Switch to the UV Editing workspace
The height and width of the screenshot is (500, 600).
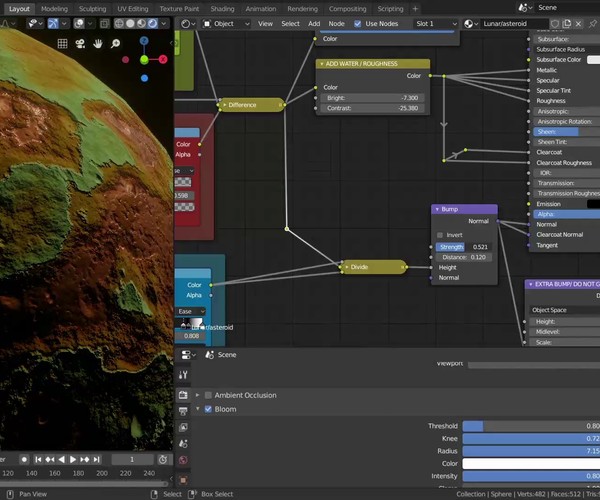(132, 8)
